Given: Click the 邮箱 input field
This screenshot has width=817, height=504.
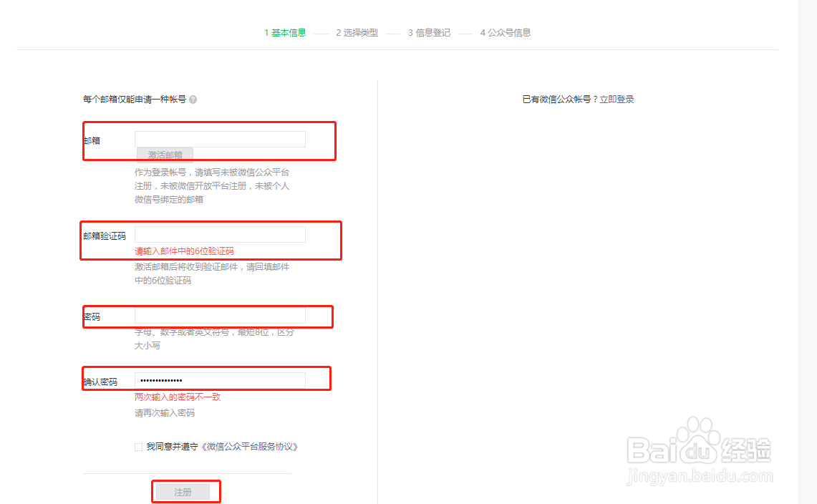Looking at the screenshot, I should [x=220, y=139].
